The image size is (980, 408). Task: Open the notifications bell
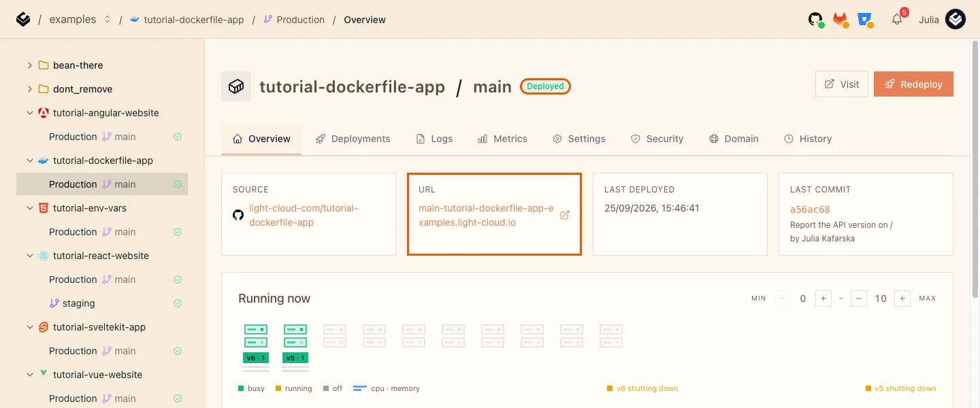click(x=897, y=20)
